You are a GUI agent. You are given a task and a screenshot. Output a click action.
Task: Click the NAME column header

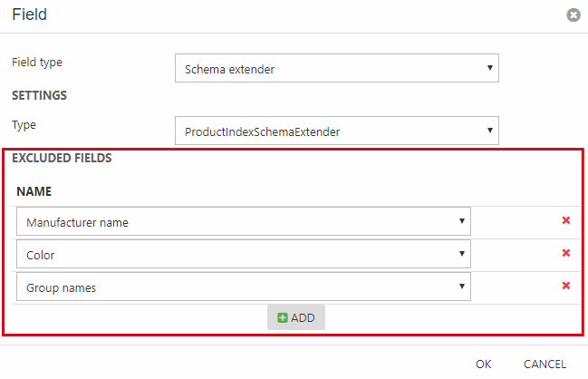pos(34,191)
